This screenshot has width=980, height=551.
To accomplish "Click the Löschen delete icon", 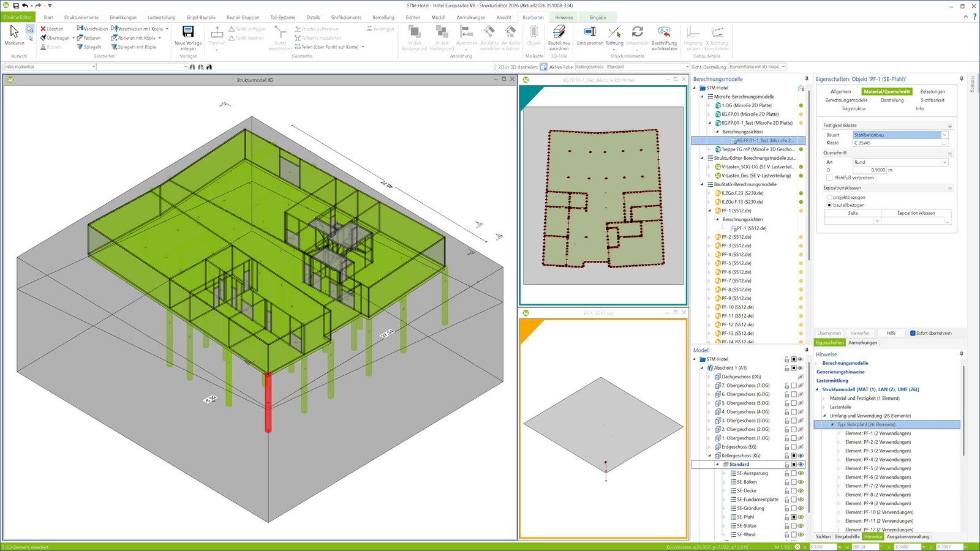I will pyautogui.click(x=43, y=29).
